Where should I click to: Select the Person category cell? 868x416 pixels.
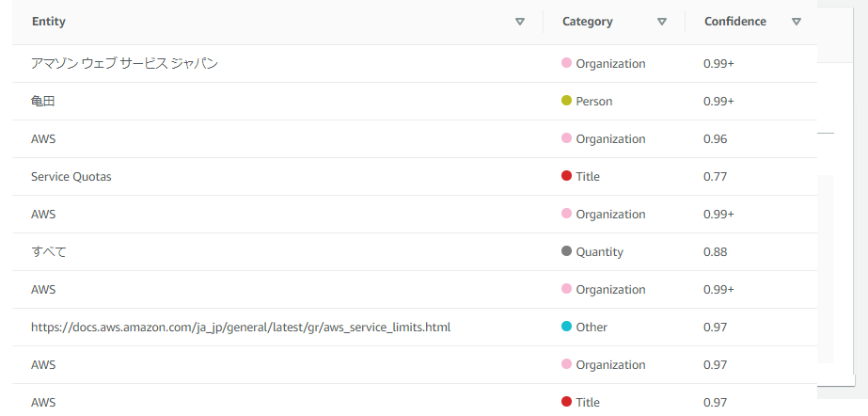[594, 102]
